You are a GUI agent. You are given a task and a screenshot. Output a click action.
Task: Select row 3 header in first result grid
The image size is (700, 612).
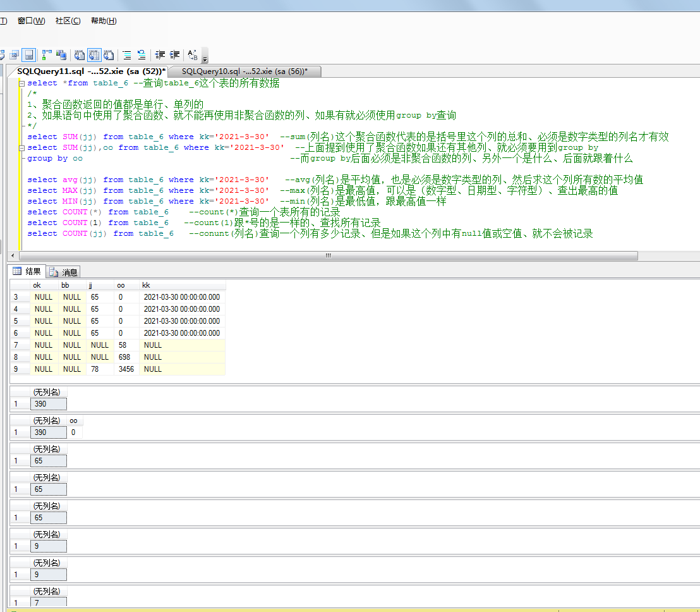pos(20,297)
